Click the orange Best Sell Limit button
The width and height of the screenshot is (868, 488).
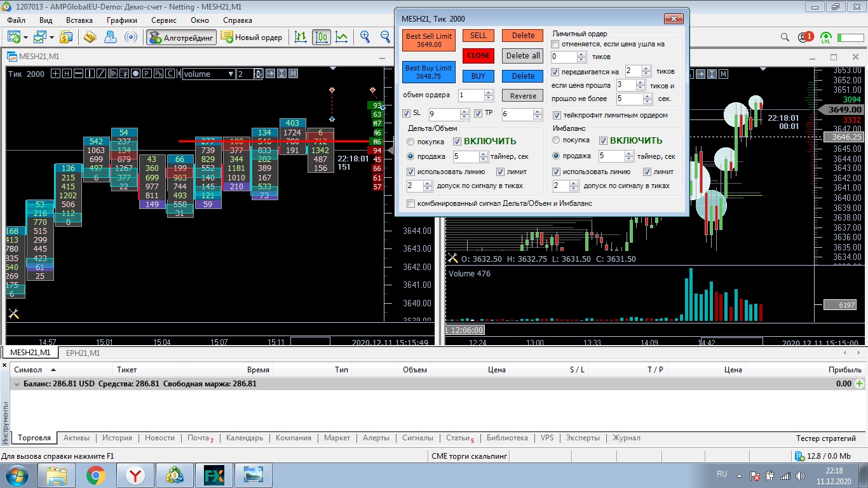[429, 40]
